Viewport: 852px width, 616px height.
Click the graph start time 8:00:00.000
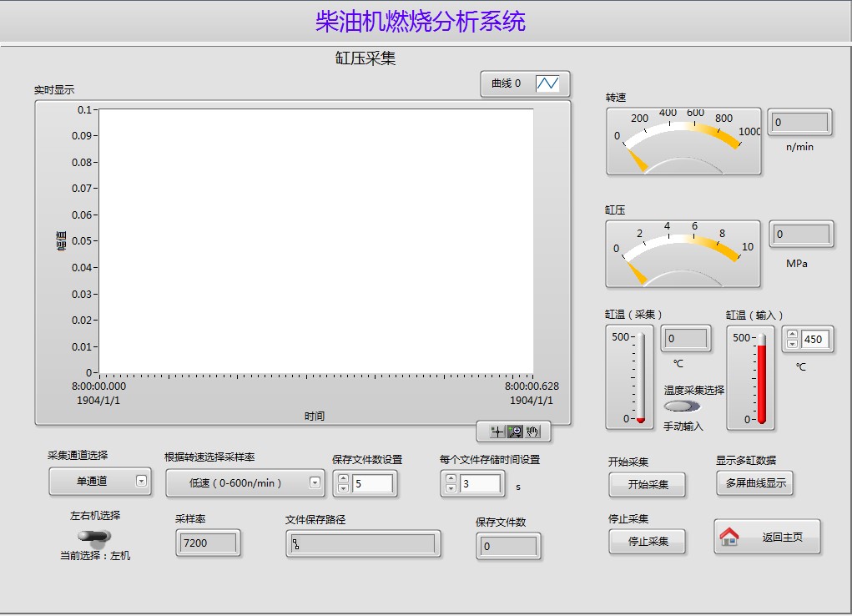tap(98, 386)
